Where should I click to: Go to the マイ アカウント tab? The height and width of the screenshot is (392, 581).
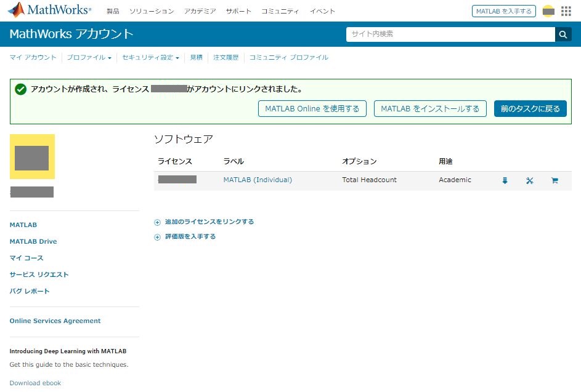pyautogui.click(x=33, y=57)
